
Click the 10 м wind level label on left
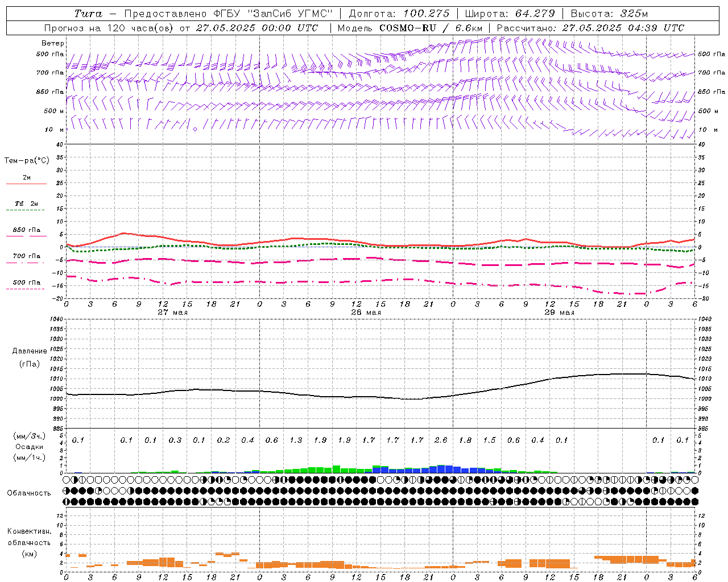[55, 130]
